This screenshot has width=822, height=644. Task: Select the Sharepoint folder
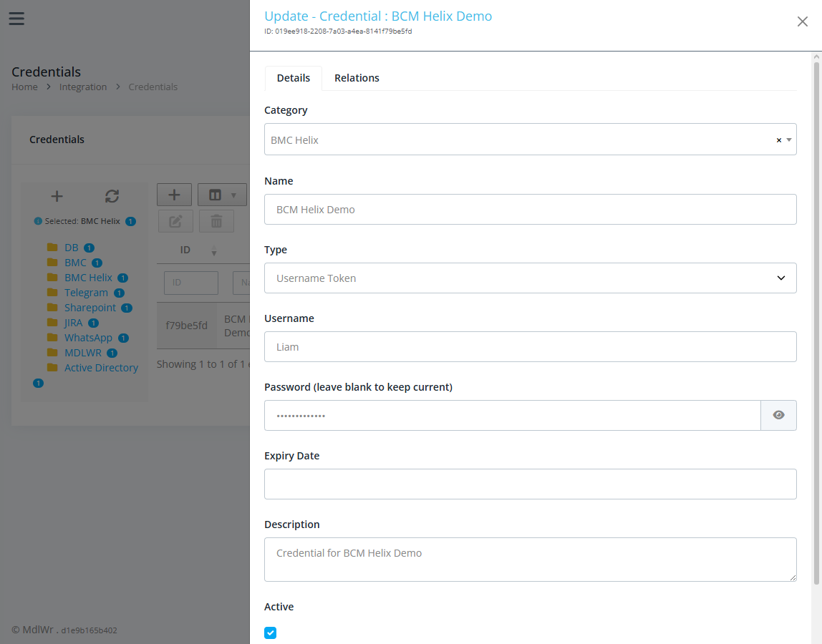[x=90, y=308]
